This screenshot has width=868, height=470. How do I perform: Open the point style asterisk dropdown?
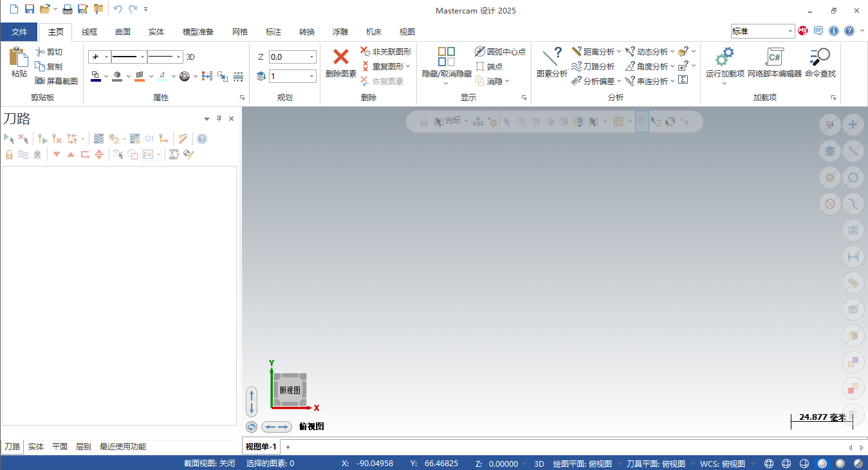(x=107, y=57)
